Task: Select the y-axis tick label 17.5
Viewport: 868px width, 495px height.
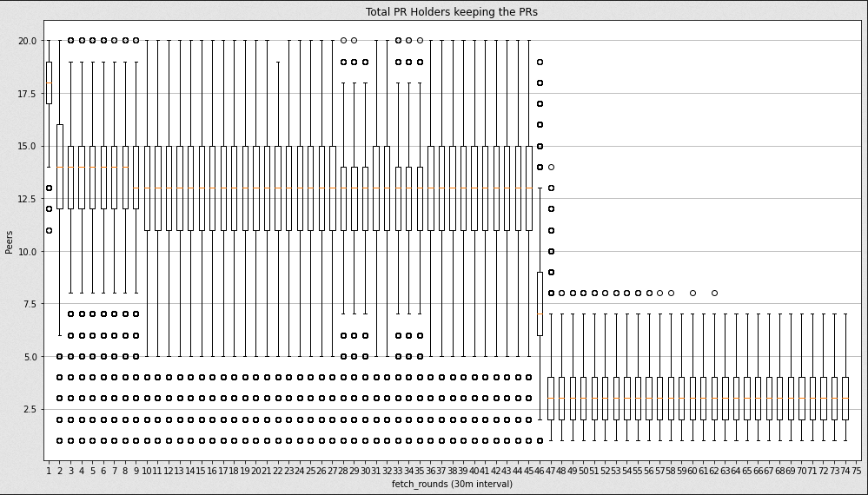Action: click(x=27, y=94)
